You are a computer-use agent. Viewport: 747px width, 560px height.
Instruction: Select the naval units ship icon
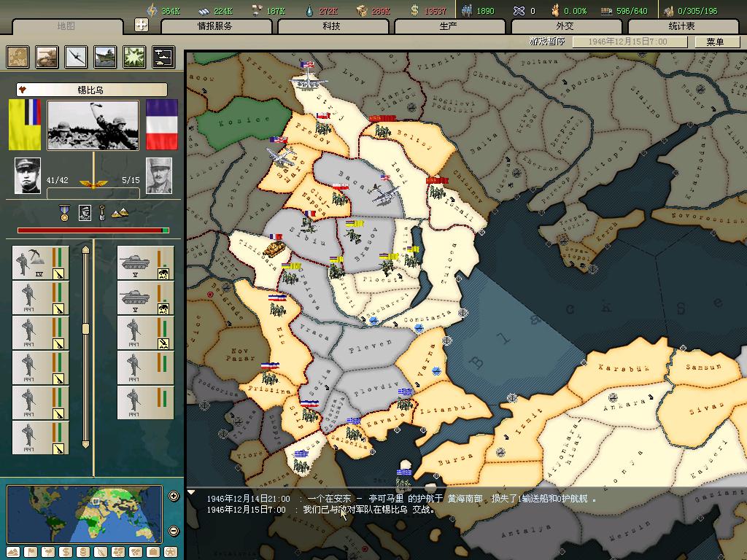pos(106,57)
